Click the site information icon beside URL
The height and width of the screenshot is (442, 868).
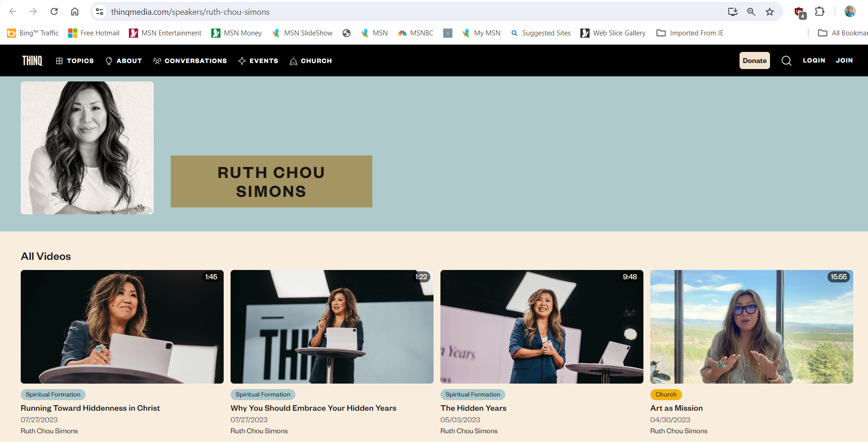[x=99, y=11]
